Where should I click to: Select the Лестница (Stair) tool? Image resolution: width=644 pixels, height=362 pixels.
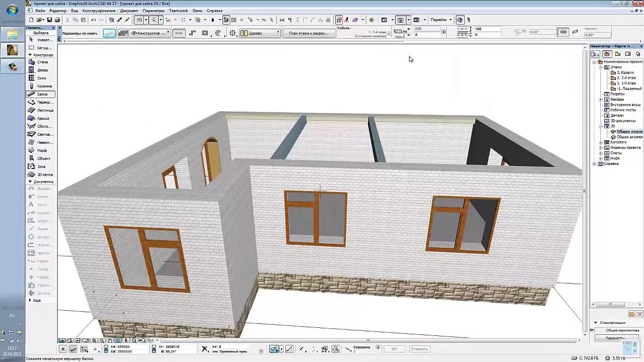pos(40,110)
